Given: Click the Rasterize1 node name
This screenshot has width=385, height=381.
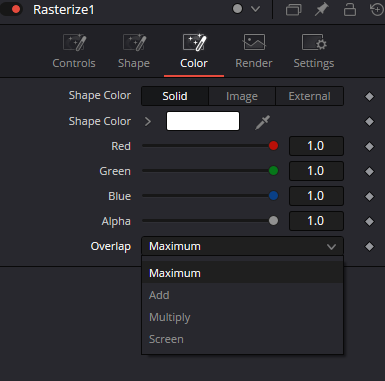Looking at the screenshot, I should pos(64,10).
